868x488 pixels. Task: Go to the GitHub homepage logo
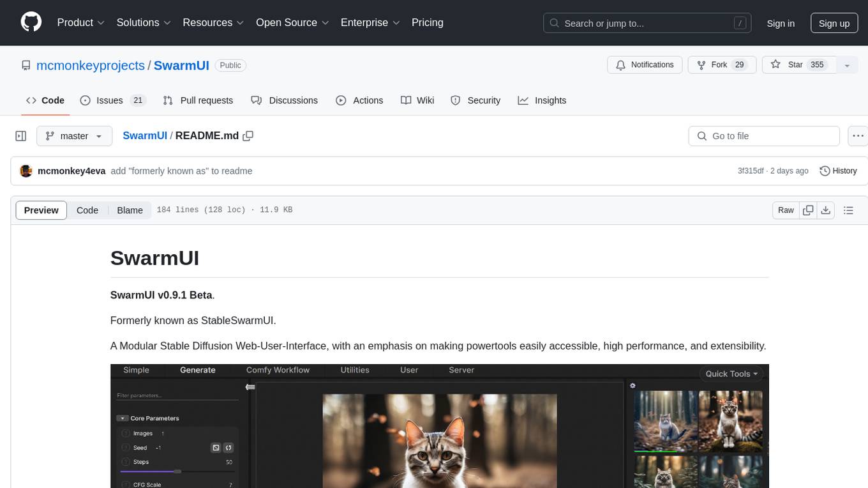[x=31, y=22]
